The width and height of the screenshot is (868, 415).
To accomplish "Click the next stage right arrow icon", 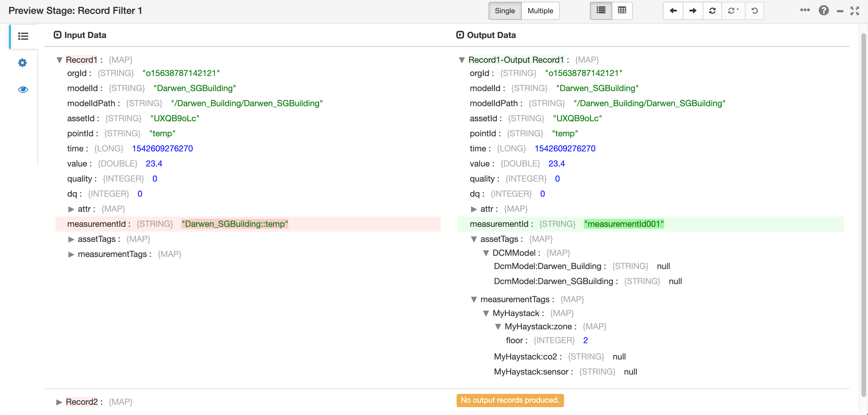I will tap(692, 11).
